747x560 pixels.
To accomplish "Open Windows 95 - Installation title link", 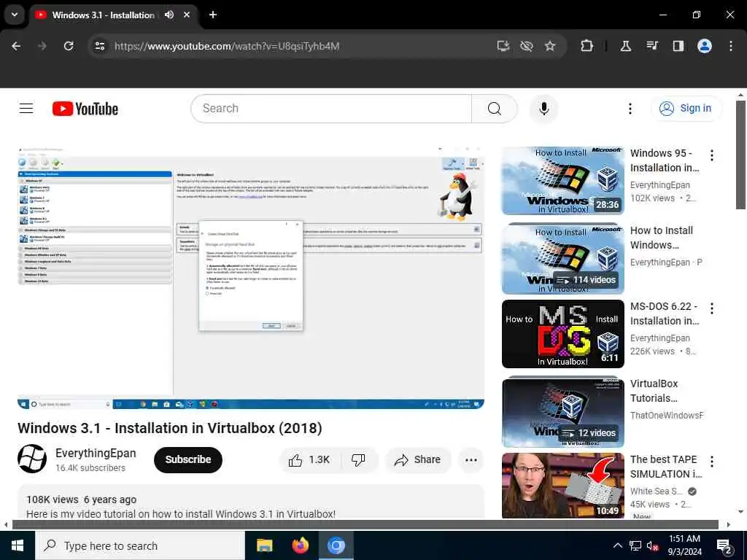I will click(x=665, y=160).
